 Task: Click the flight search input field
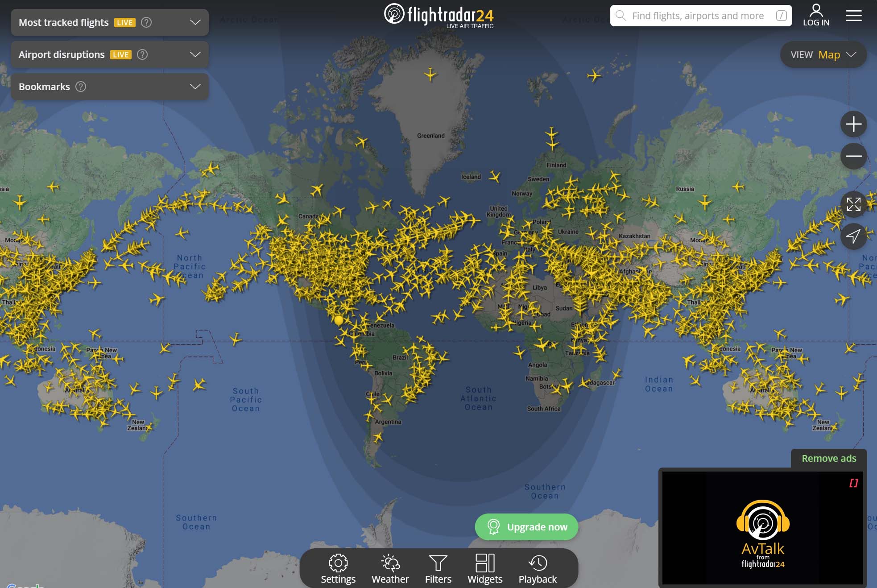(x=698, y=16)
